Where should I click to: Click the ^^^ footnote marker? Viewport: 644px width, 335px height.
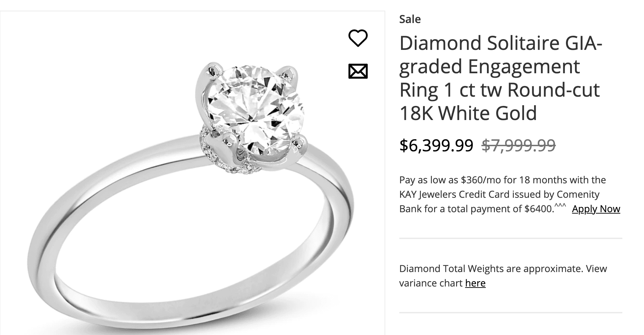pos(560,206)
